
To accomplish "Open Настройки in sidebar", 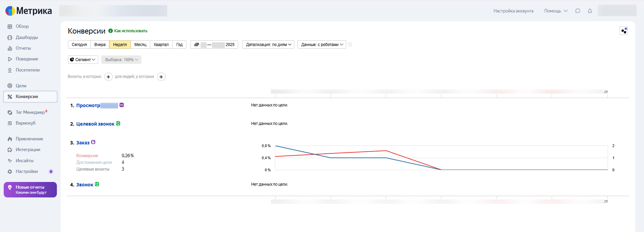I will [x=27, y=171].
